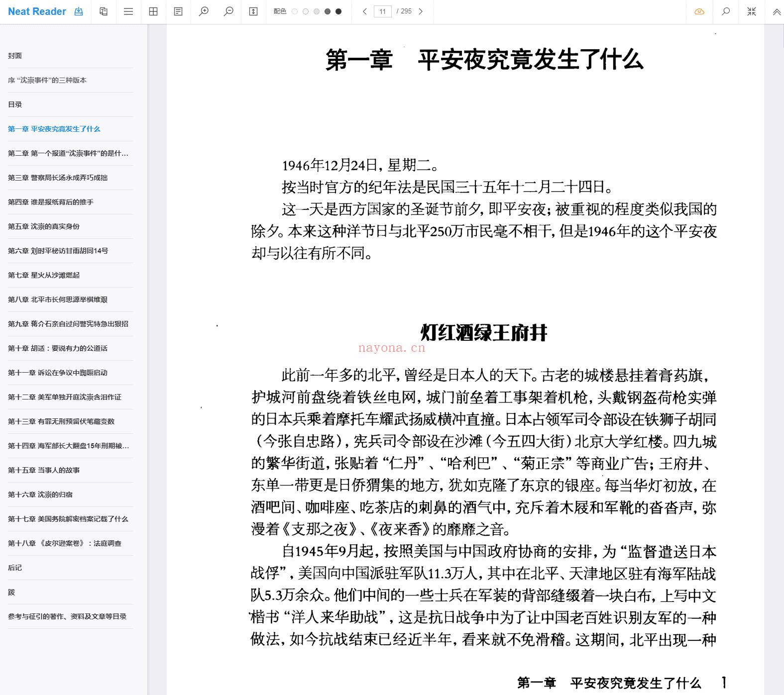This screenshot has width=784, height=695.
Task: Open 第十章 胡适：要说有力的公道话
Action: pyautogui.click(x=71, y=348)
